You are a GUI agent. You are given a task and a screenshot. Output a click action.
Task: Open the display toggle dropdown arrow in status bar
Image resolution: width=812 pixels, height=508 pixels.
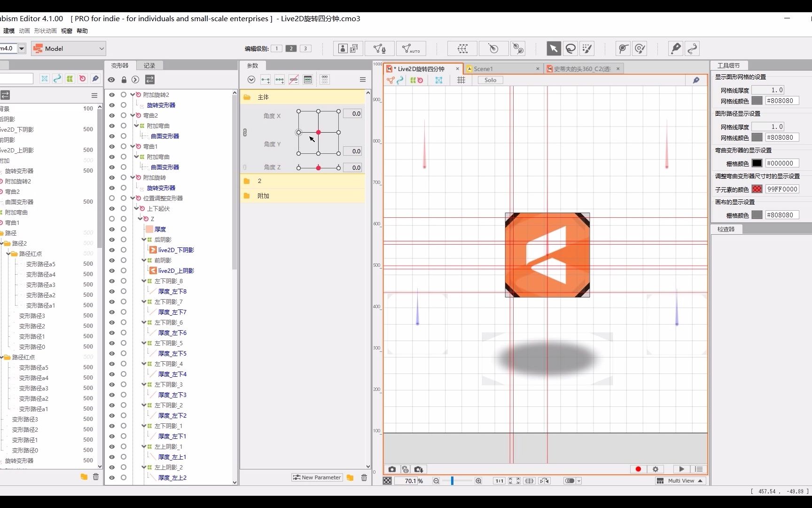(x=579, y=481)
